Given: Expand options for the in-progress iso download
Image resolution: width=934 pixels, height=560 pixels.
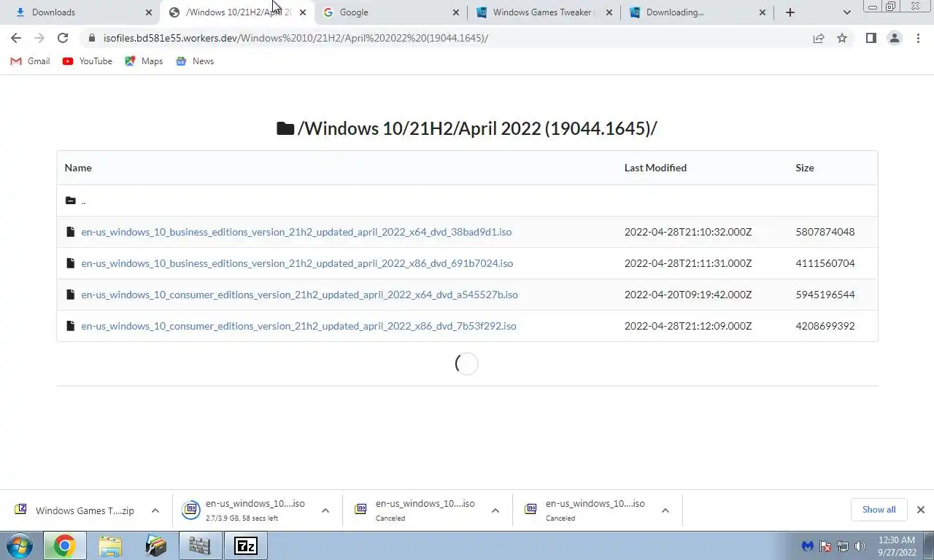Looking at the screenshot, I should coord(325,510).
